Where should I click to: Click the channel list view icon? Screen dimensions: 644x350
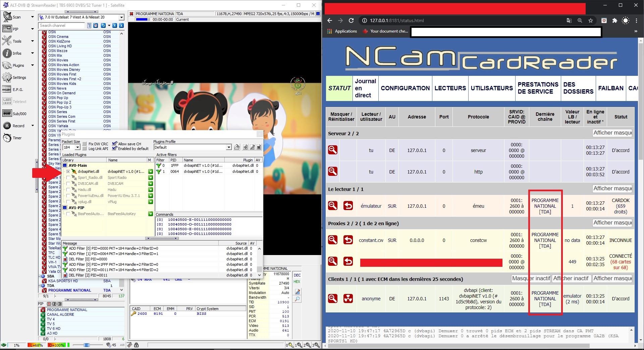(89, 26)
